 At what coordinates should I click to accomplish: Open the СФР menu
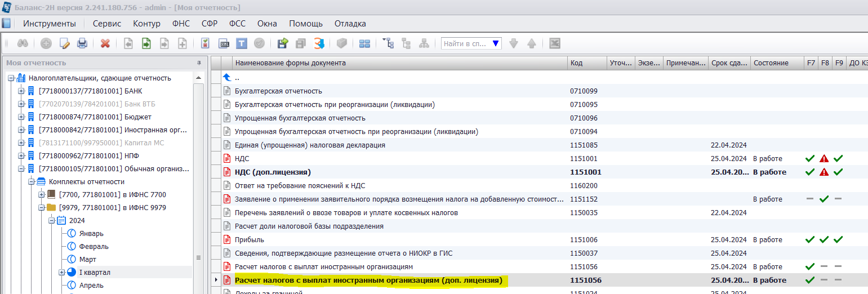[210, 23]
